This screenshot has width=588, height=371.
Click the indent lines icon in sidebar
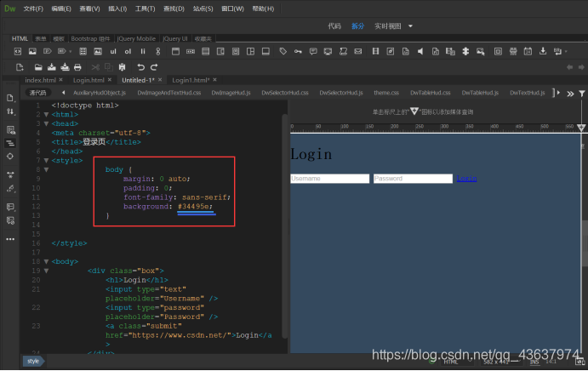coord(10,143)
